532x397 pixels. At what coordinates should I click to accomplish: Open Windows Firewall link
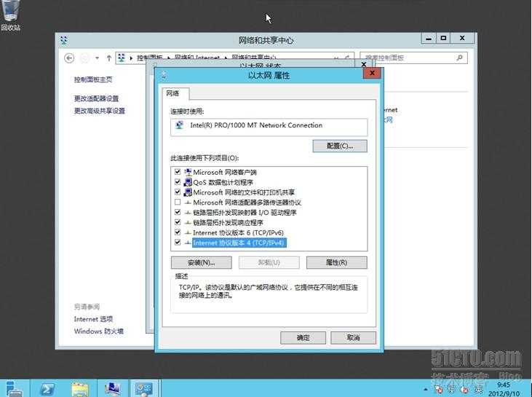tap(99, 331)
